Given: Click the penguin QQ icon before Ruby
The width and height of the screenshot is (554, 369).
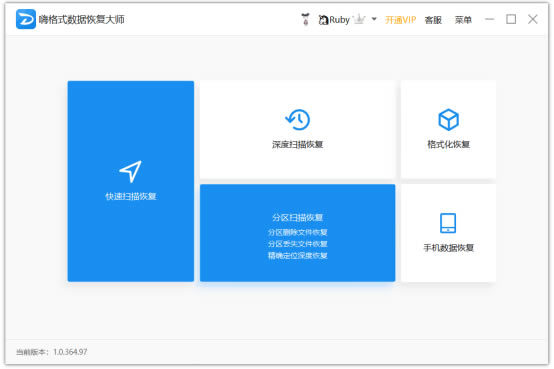Looking at the screenshot, I should [x=323, y=20].
